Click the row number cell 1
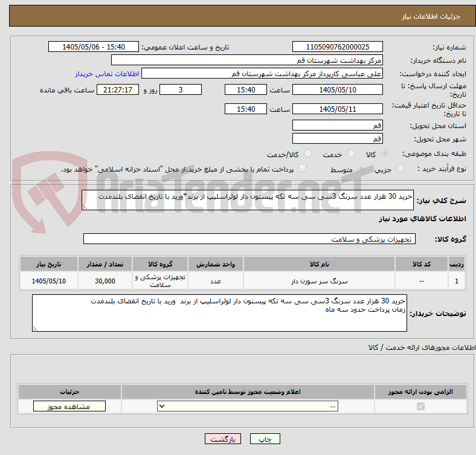Screen dimensions: 476x455 456,281
